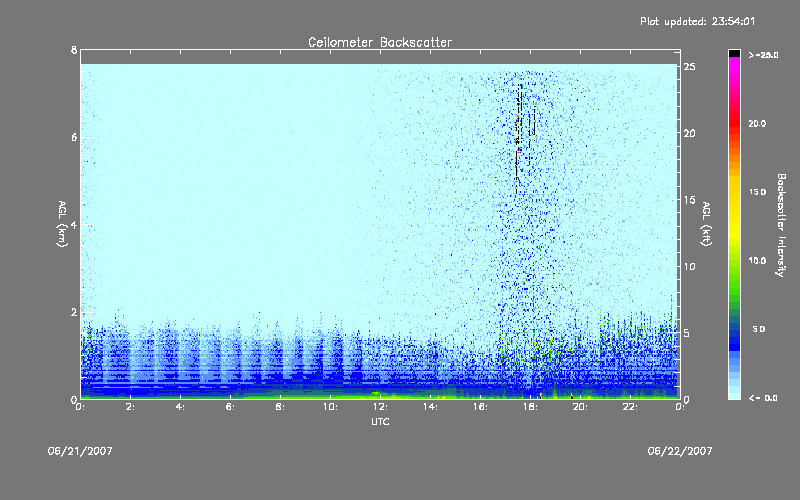The height and width of the screenshot is (500, 800).
Task: Pick the black top segment of colorbar
Action: [734, 53]
